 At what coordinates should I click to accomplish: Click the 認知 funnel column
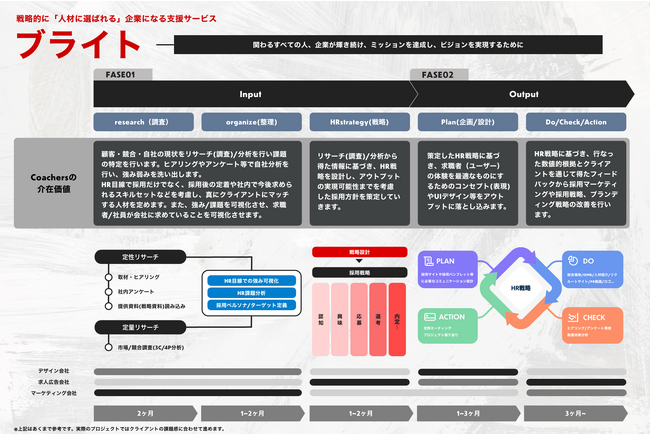[321, 320]
